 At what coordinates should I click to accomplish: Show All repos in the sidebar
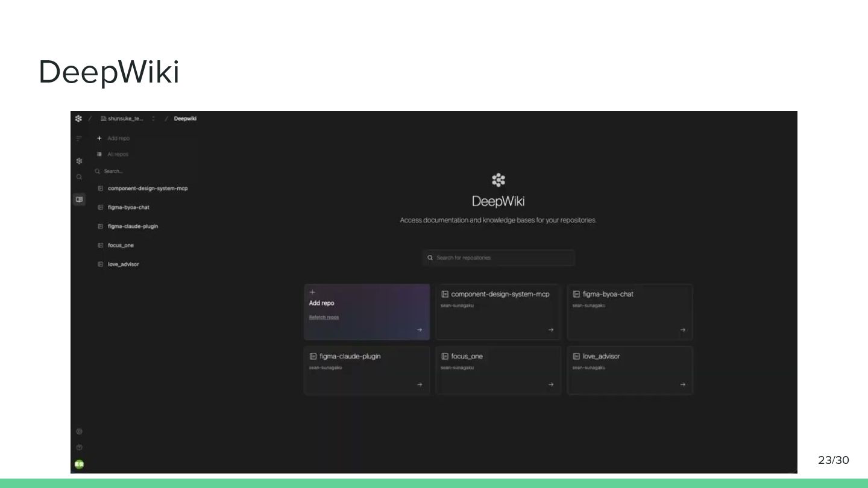pos(113,154)
